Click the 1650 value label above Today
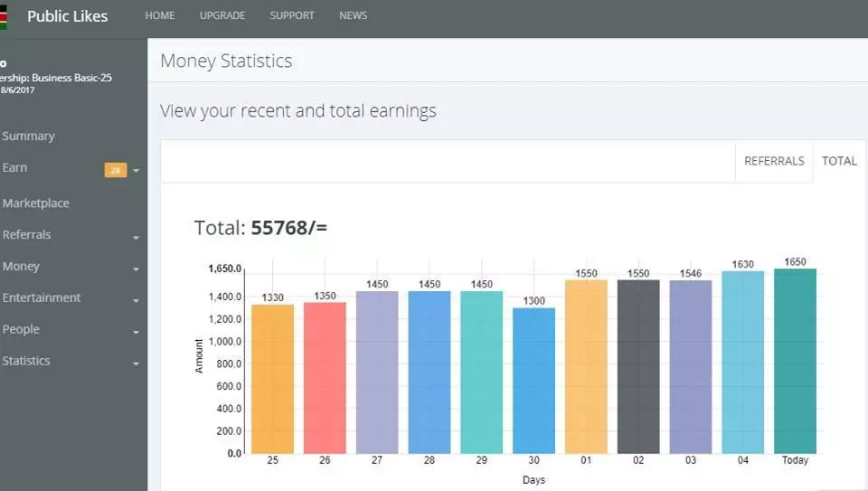868x491 pixels. [795, 262]
